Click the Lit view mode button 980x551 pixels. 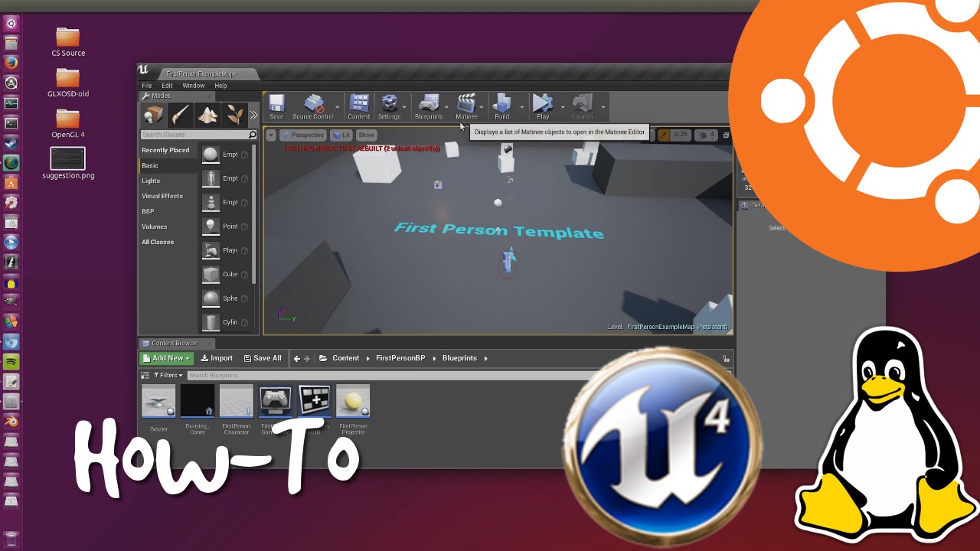pos(341,135)
